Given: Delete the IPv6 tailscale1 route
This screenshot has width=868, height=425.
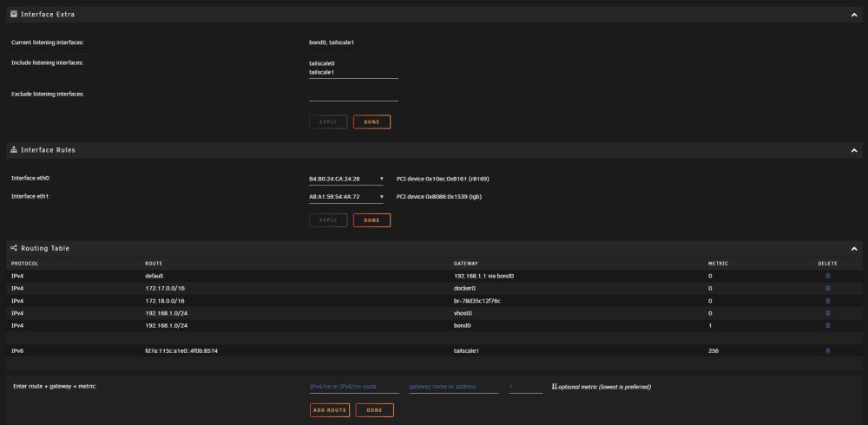Looking at the screenshot, I should pyautogui.click(x=827, y=351).
